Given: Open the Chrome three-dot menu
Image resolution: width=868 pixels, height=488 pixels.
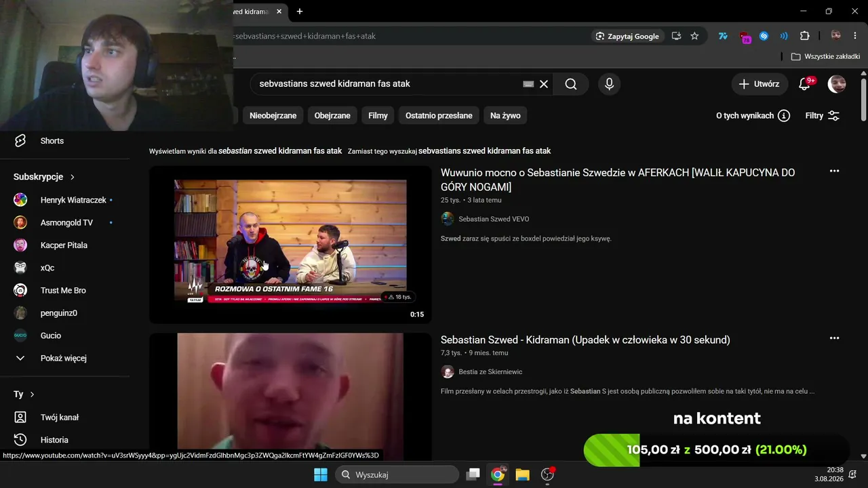Looking at the screenshot, I should [x=855, y=36].
